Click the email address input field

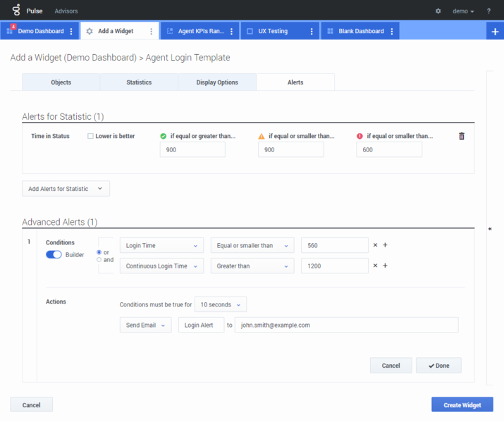(x=347, y=325)
